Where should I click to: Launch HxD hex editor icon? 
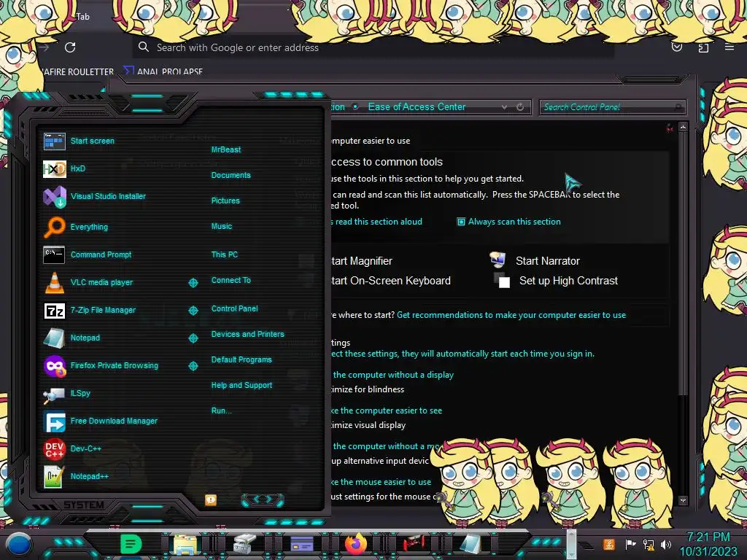point(54,168)
